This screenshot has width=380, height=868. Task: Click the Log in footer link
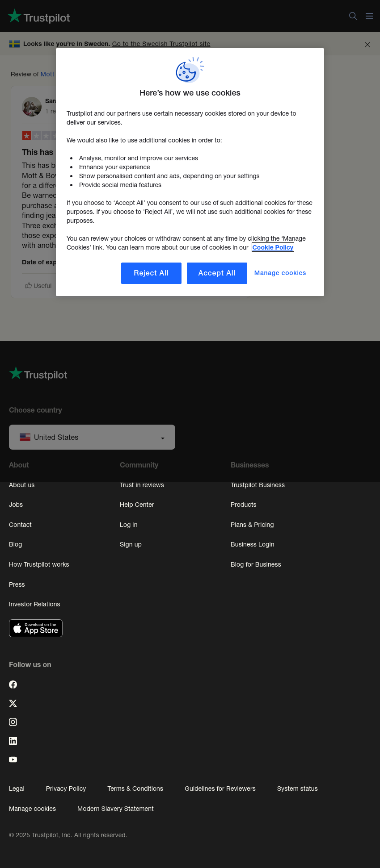point(128,525)
